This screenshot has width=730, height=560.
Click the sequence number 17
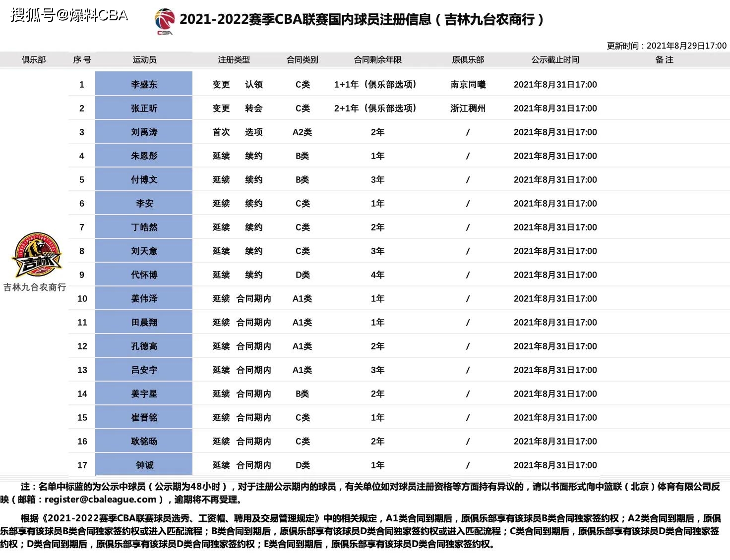point(82,465)
